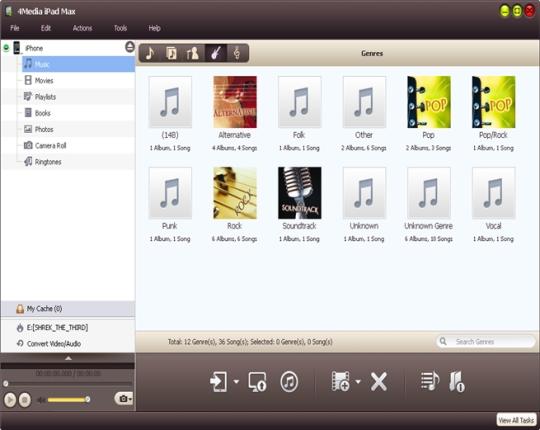Switch to the Albums view icon
This screenshot has height=430, width=540.
[171, 53]
